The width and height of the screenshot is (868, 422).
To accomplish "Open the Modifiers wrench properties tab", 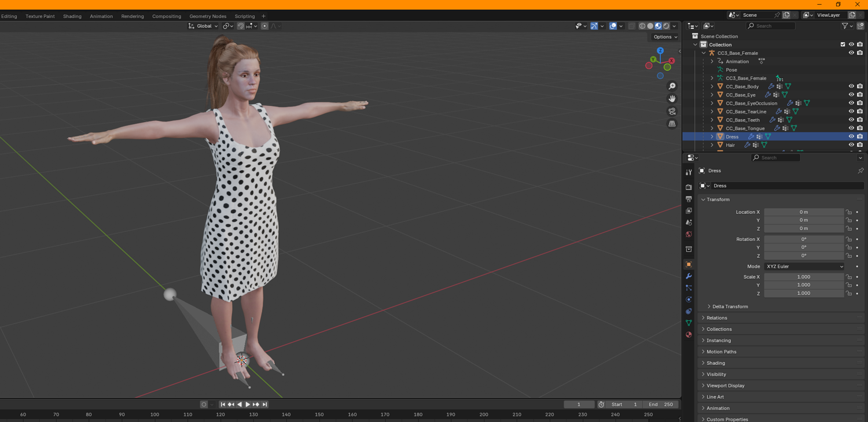I will point(689,276).
